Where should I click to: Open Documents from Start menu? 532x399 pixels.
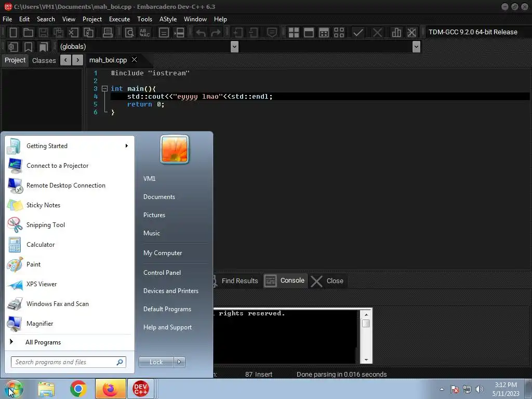coord(159,197)
